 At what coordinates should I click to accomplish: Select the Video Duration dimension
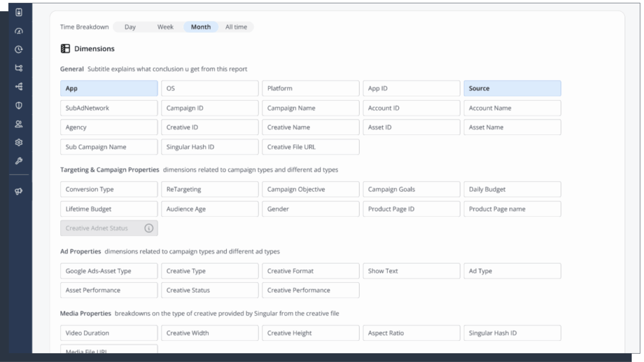(x=109, y=333)
